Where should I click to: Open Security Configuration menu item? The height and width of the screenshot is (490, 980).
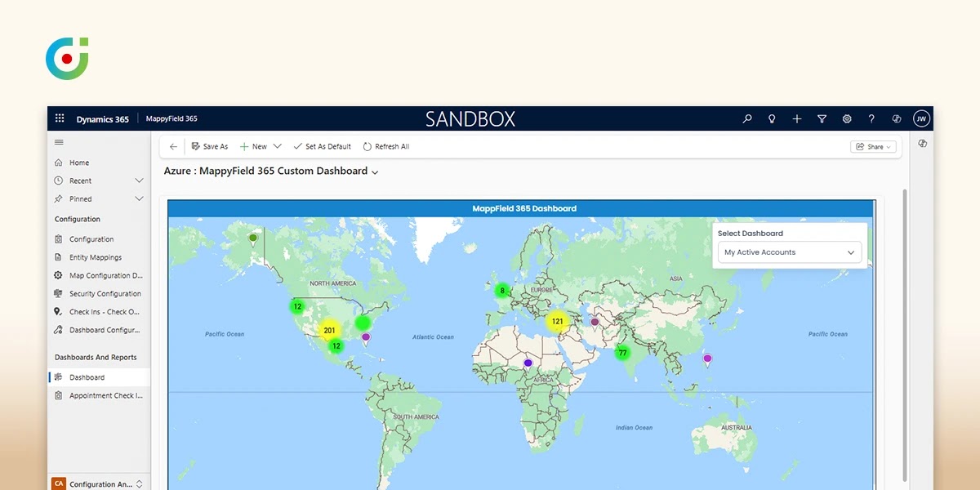(x=105, y=294)
